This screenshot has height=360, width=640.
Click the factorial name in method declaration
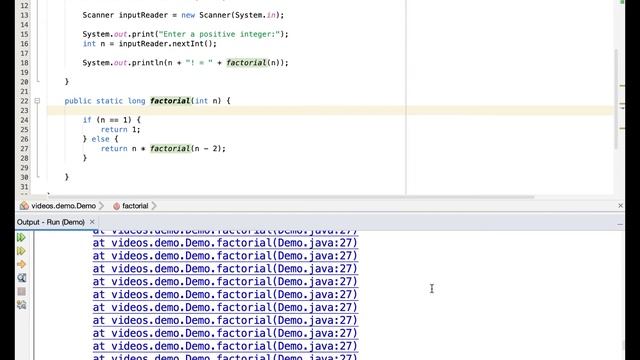(170, 101)
